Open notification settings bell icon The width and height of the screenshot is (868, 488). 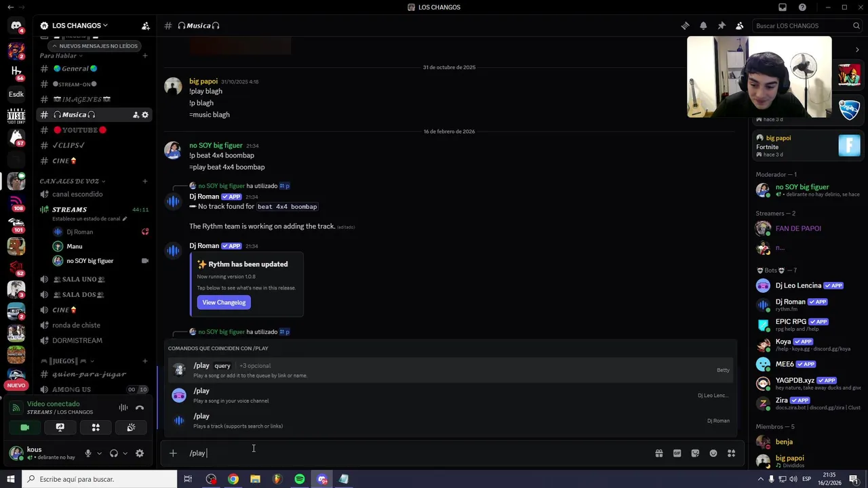pos(703,26)
